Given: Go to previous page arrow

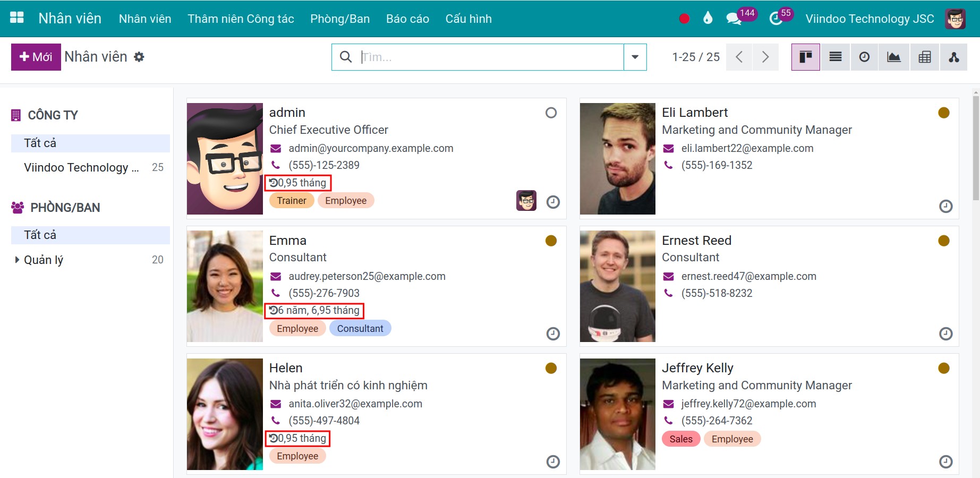Looking at the screenshot, I should click(739, 57).
